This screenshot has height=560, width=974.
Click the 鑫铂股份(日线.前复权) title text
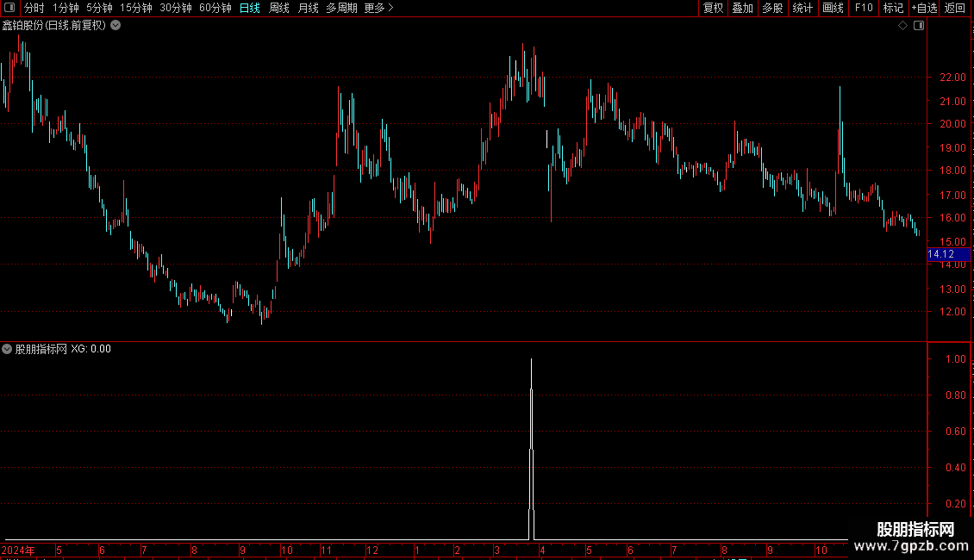point(54,26)
